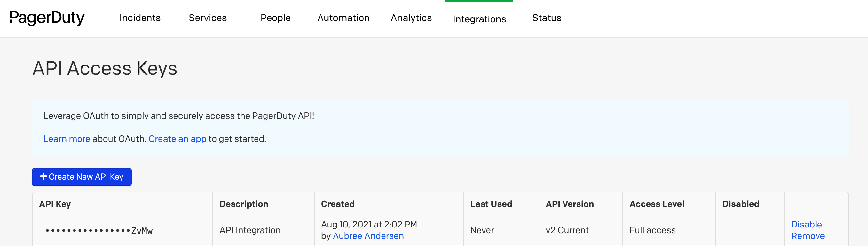Go to the People menu
Screen dimensions: 868x246
pyautogui.click(x=275, y=18)
